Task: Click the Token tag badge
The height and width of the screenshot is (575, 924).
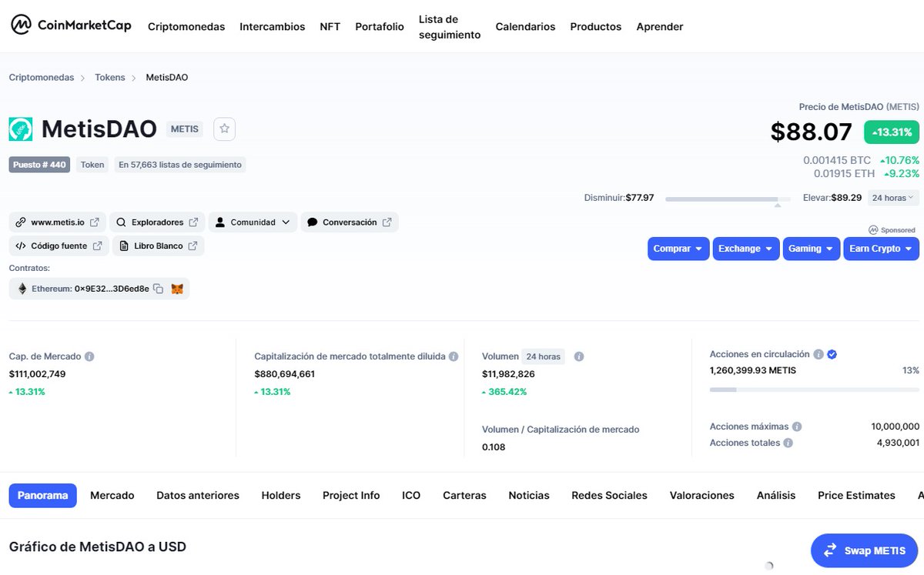Action: [x=92, y=165]
